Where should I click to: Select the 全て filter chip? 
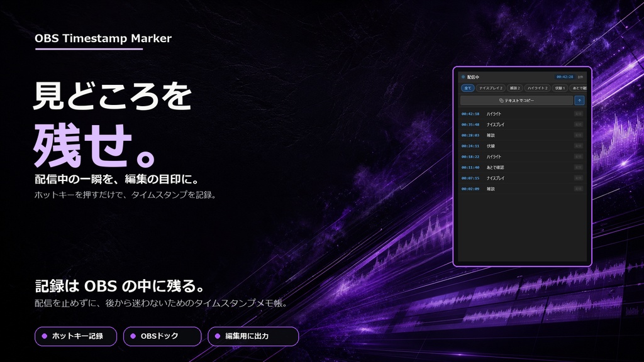click(x=467, y=88)
